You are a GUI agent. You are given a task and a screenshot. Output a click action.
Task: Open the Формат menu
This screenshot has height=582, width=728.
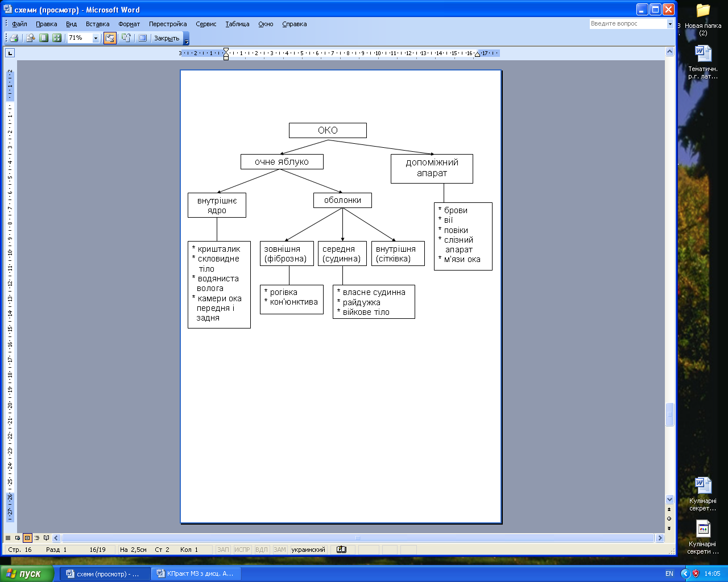[129, 24]
